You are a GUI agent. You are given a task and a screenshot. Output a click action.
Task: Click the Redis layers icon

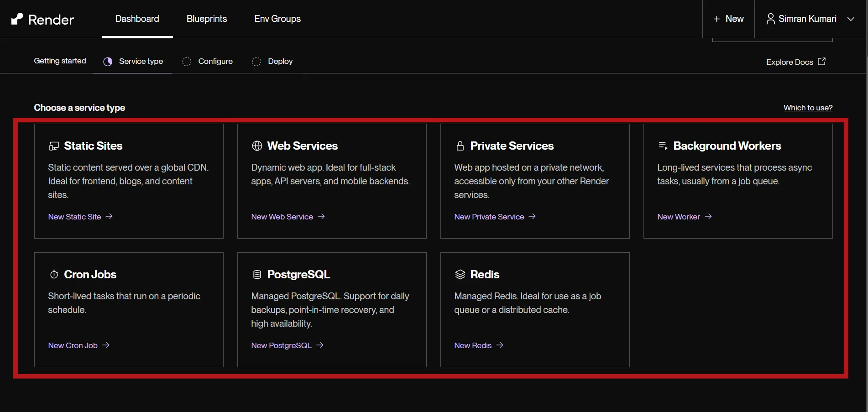(460, 274)
